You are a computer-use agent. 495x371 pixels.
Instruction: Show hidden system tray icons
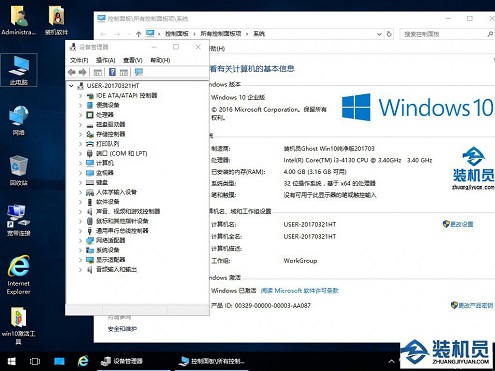pyautogui.click(x=392, y=361)
